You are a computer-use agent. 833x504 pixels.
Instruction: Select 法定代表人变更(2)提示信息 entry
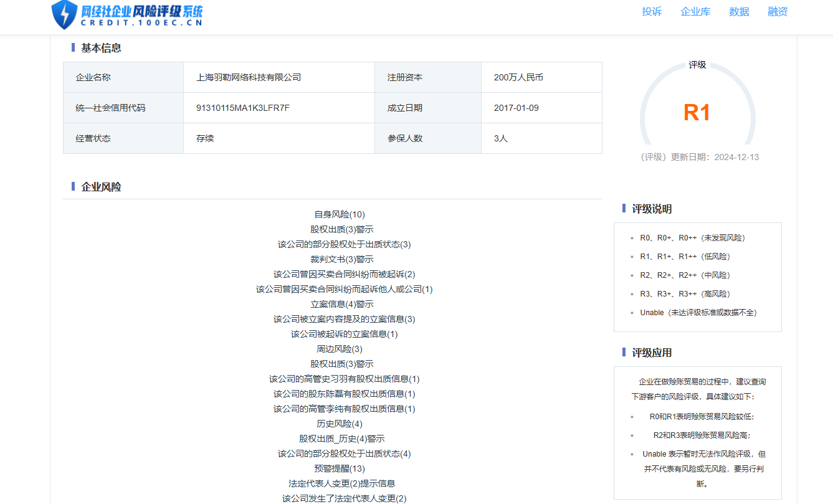point(342,483)
